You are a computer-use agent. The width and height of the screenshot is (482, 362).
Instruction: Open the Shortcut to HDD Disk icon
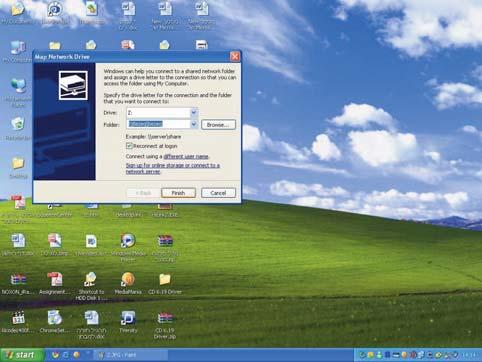pyautogui.click(x=91, y=279)
